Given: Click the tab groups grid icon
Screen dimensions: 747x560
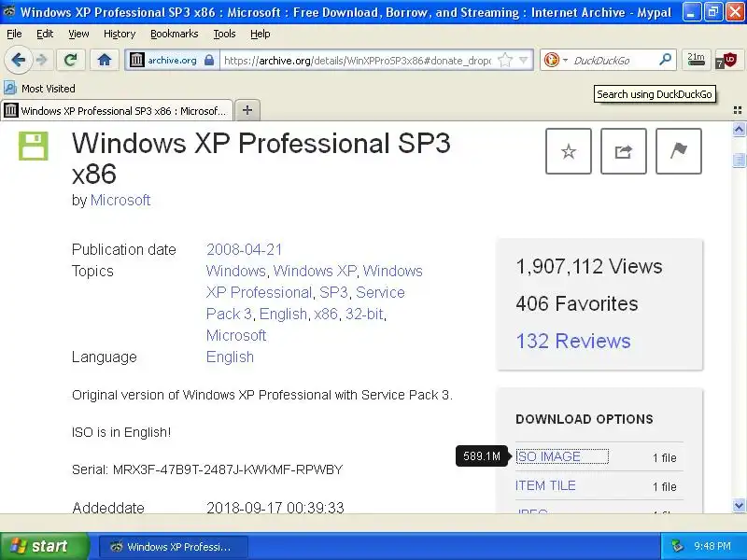Looking at the screenshot, I should [738, 110].
